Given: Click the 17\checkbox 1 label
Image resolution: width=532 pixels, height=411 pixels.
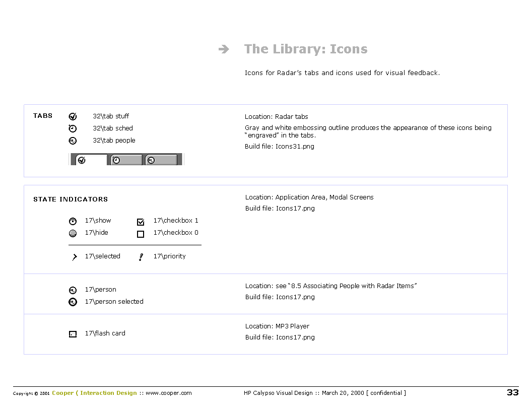Looking at the screenshot, I should tap(176, 221).
